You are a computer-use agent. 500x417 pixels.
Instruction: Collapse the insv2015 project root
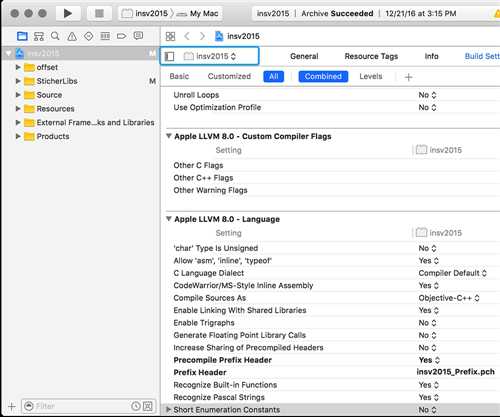click(9, 53)
